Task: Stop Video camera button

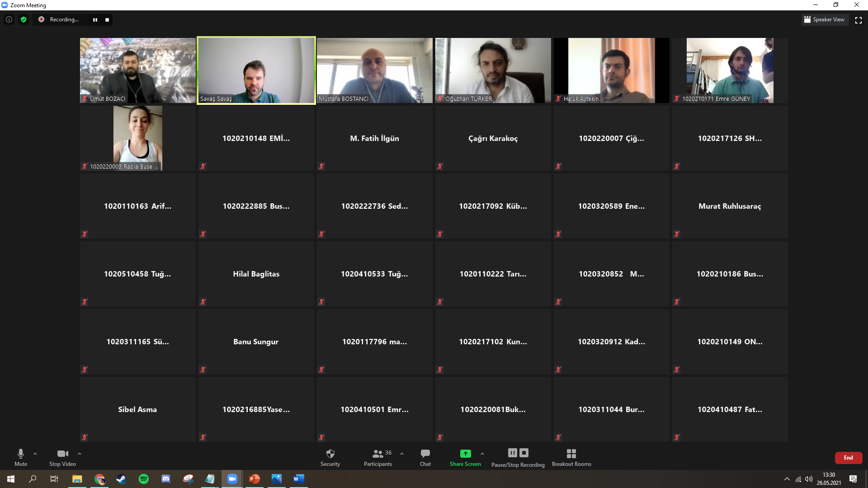Action: tap(62, 457)
